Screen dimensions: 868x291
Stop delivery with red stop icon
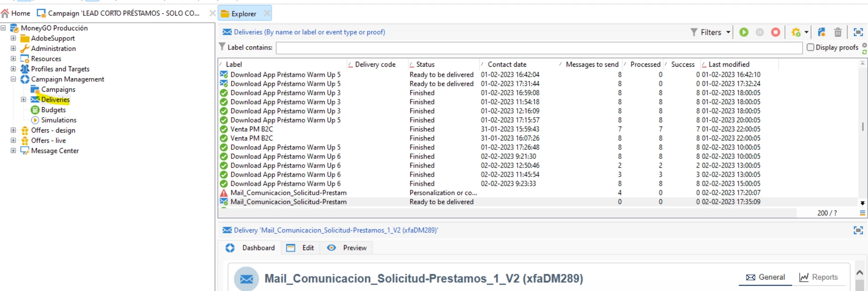point(776,32)
